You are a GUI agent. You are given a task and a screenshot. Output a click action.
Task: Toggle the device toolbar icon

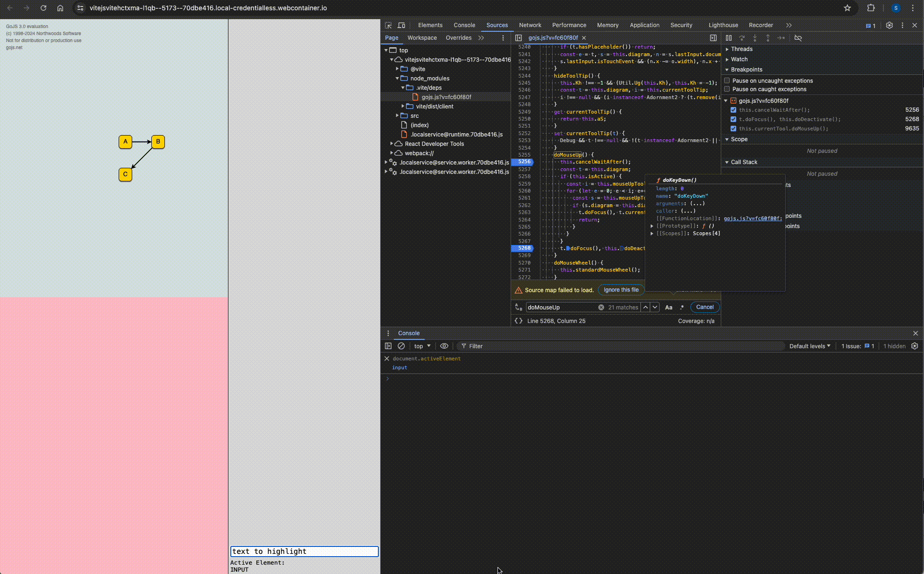click(401, 25)
